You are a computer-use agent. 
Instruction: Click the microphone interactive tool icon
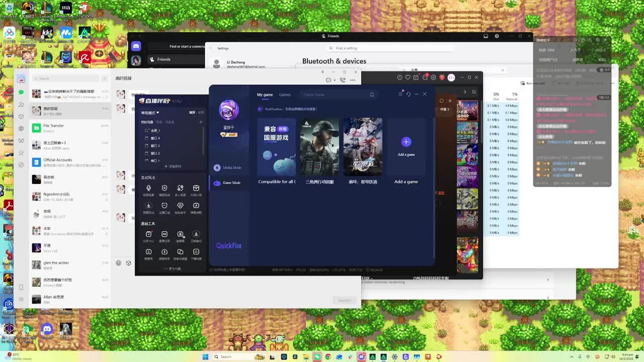pyautogui.click(x=148, y=188)
